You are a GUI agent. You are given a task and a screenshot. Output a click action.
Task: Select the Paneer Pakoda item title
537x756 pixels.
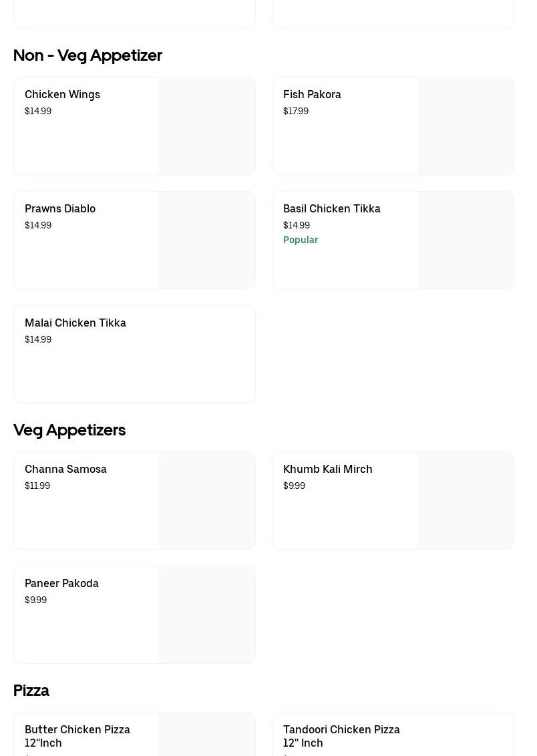click(x=61, y=584)
